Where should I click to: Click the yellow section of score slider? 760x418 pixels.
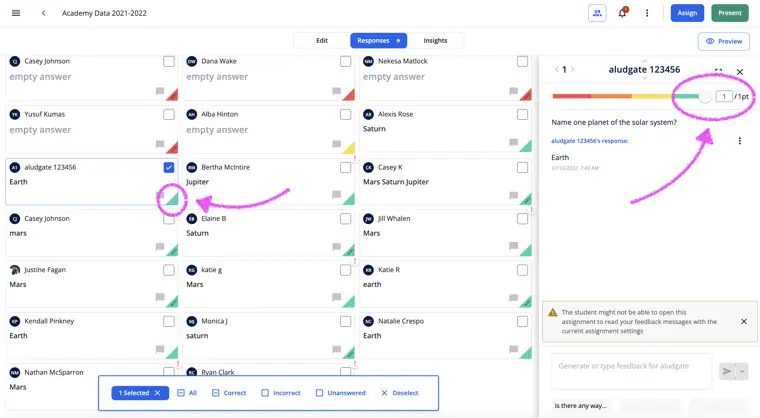pos(652,96)
